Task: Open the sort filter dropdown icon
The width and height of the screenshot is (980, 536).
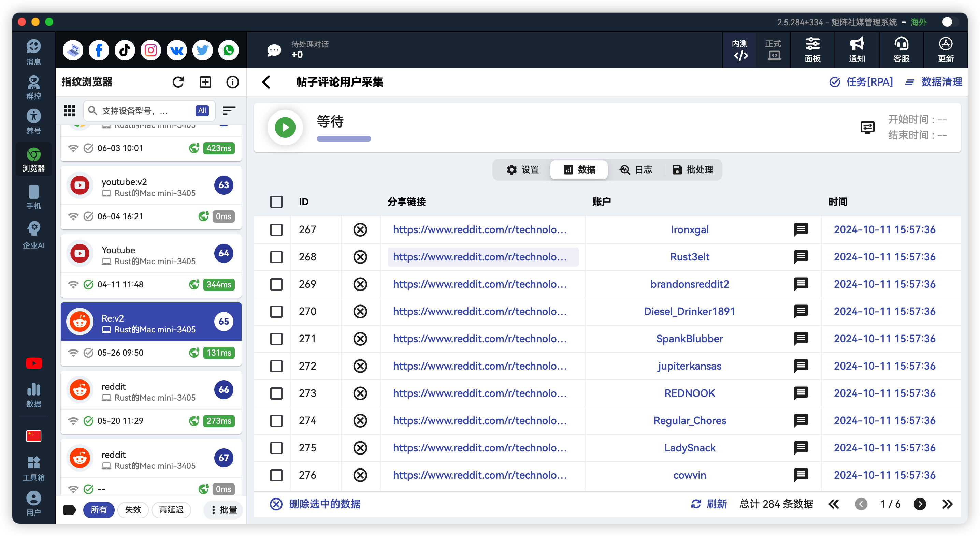Action: point(229,110)
